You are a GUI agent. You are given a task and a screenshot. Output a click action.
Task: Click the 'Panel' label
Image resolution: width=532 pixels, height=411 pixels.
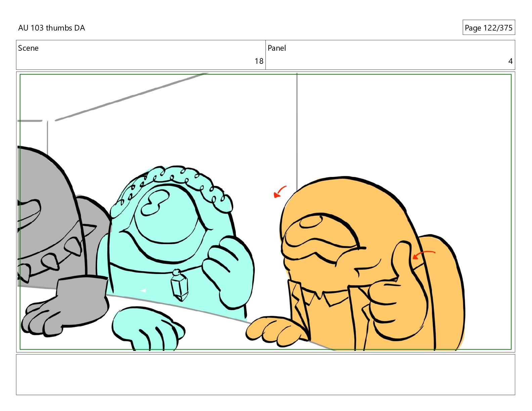[277, 48]
